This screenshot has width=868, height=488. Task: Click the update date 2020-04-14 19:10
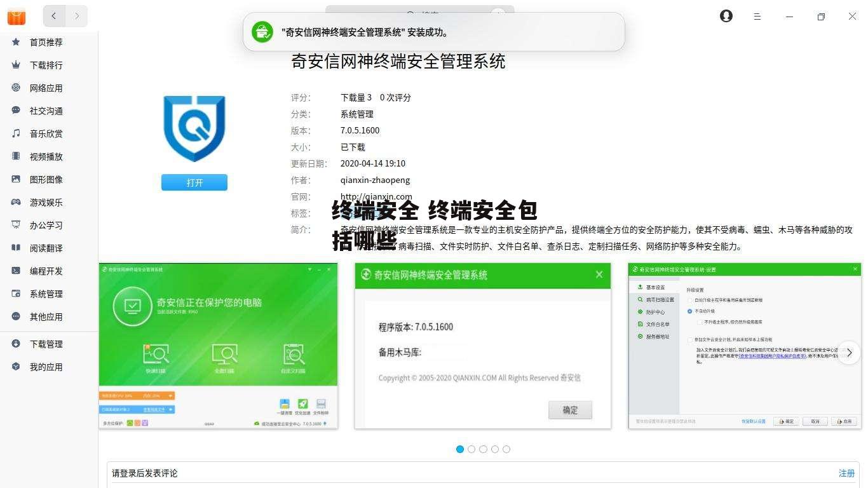pos(373,163)
